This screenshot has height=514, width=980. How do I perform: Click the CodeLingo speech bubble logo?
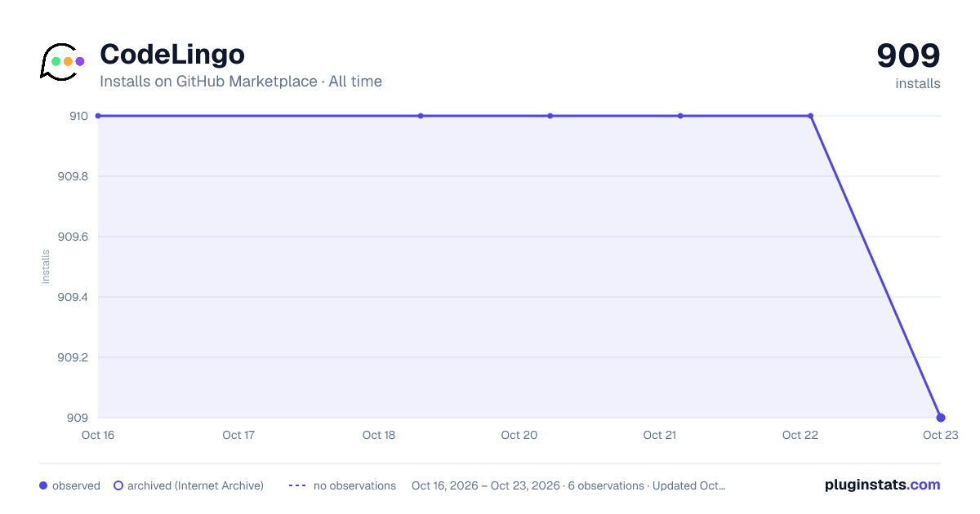click(x=63, y=61)
